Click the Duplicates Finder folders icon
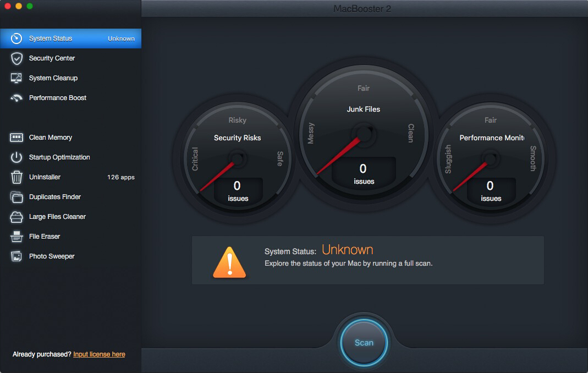588x373 pixels. [17, 197]
